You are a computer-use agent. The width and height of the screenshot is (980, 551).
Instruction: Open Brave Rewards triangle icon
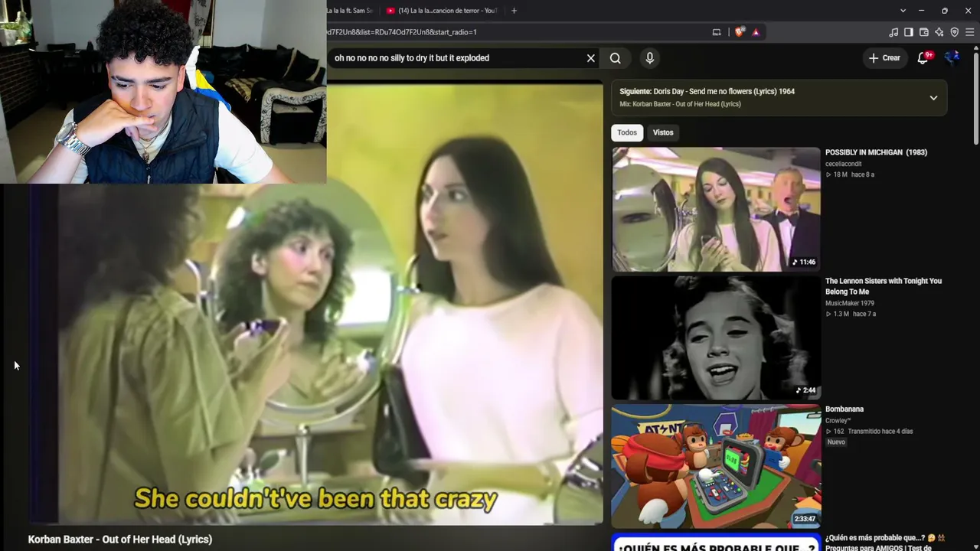pos(756,32)
